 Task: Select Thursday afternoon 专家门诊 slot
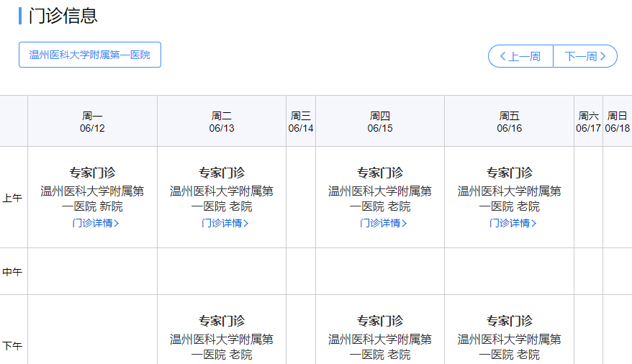pos(380,321)
